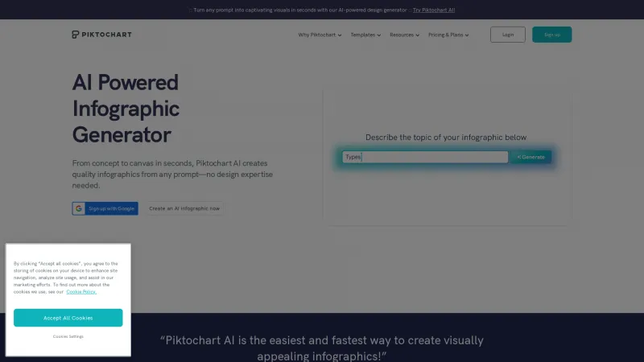Screen dimensions: 644x362
Task: Accept All Cookies in banner
Action: tap(68, 318)
